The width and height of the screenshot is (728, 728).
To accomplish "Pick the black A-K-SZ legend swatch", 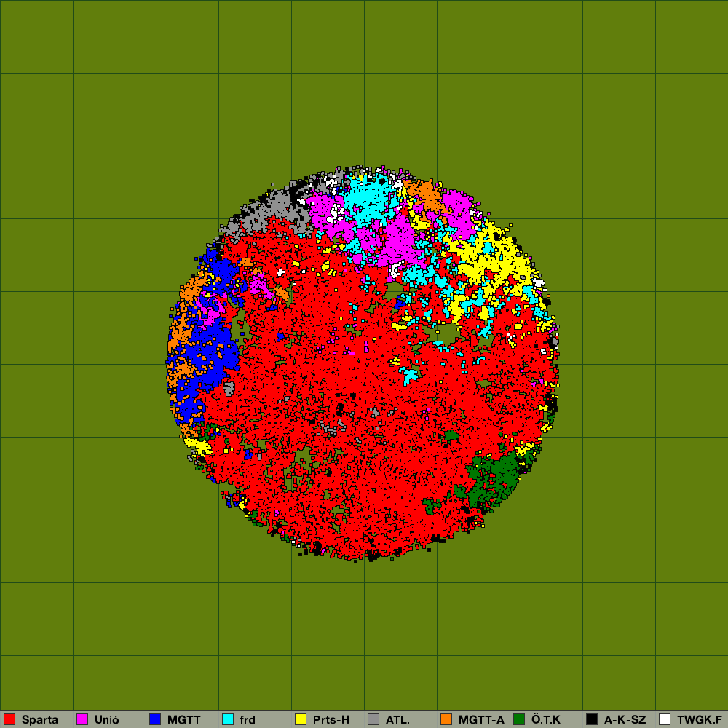I will pyautogui.click(x=592, y=719).
